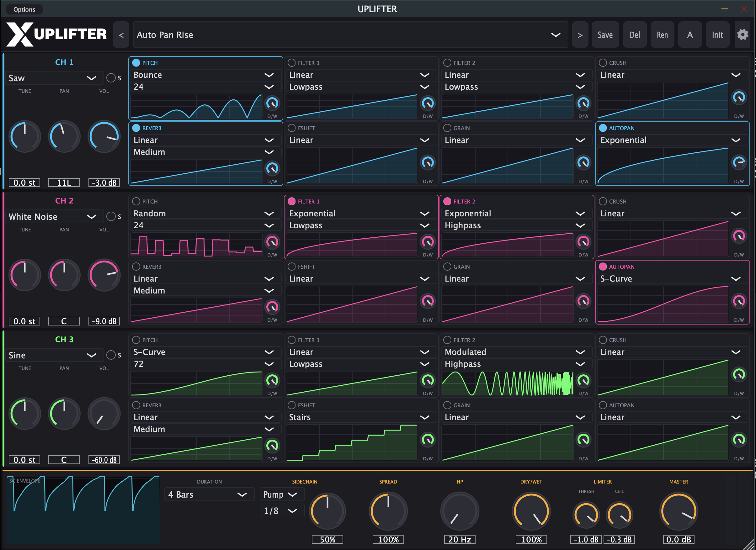756x550 pixels.
Task: Click CH 1 Bounce pitch curve display
Action: tap(196, 106)
